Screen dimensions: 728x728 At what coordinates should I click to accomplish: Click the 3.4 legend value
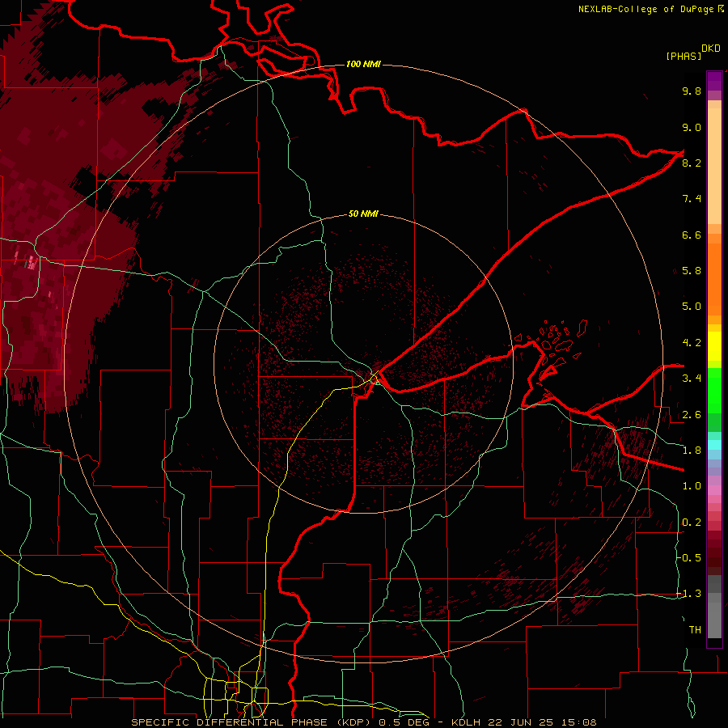(692, 379)
